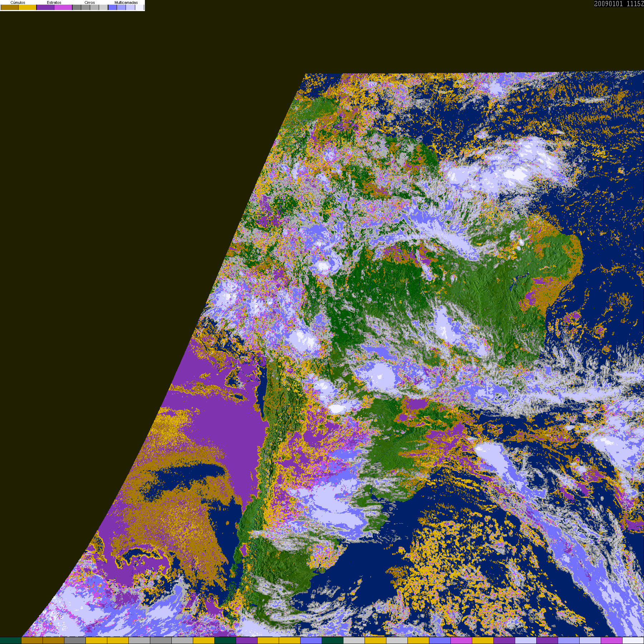644x644 pixels.
Task: Select the second-darkest blue Multicamadas swatch
Action: click(x=121, y=8)
